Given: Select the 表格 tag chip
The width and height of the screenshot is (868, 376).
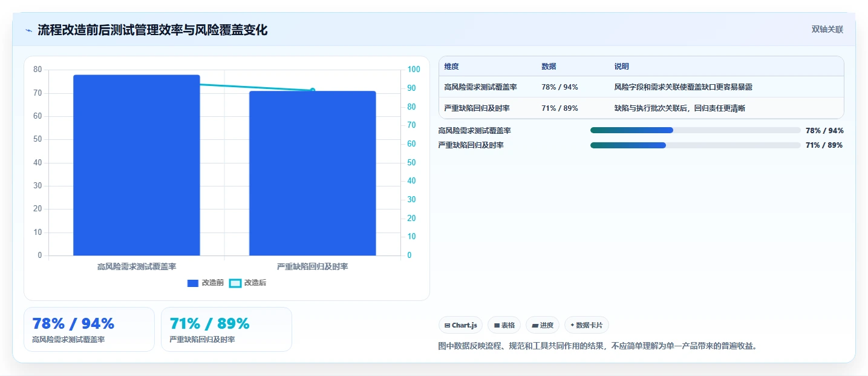Looking at the screenshot, I should click(504, 325).
